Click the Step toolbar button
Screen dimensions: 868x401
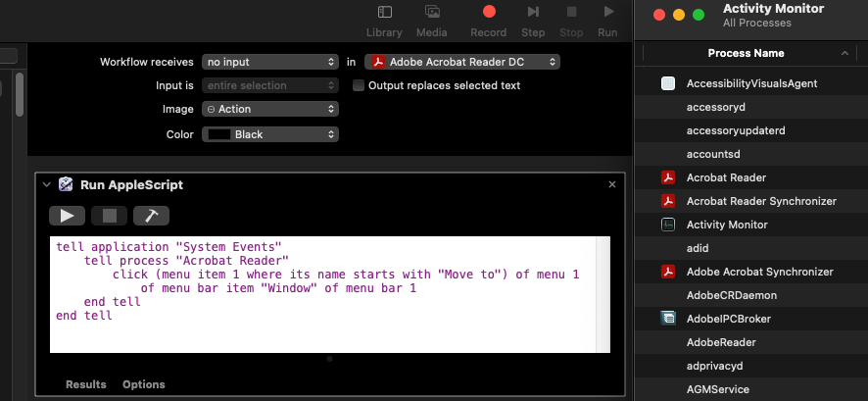pyautogui.click(x=533, y=21)
